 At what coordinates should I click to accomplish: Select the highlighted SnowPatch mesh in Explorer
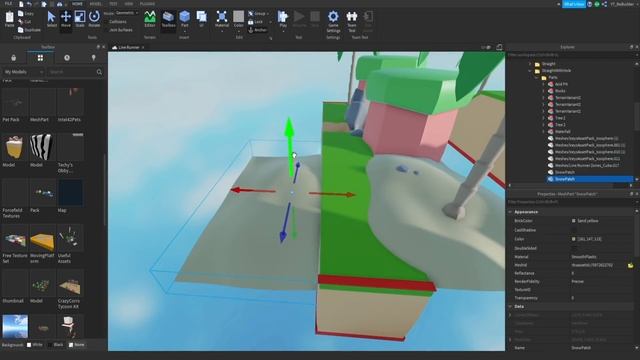point(591,179)
